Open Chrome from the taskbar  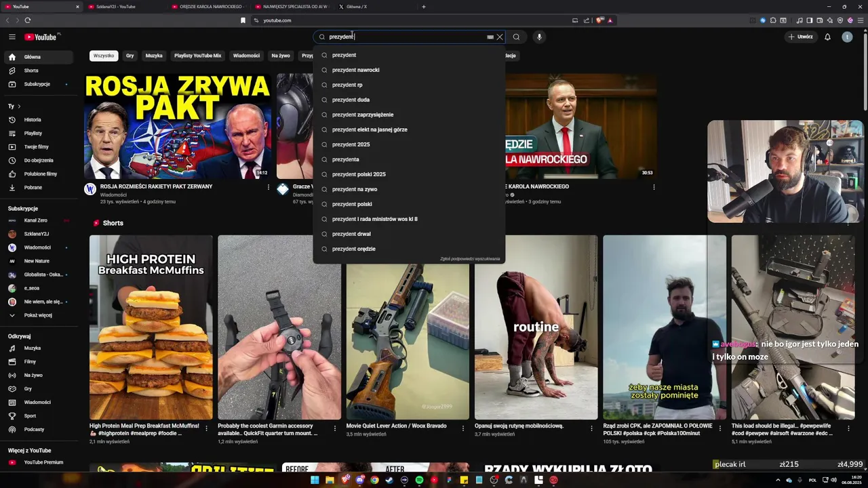coord(374,480)
